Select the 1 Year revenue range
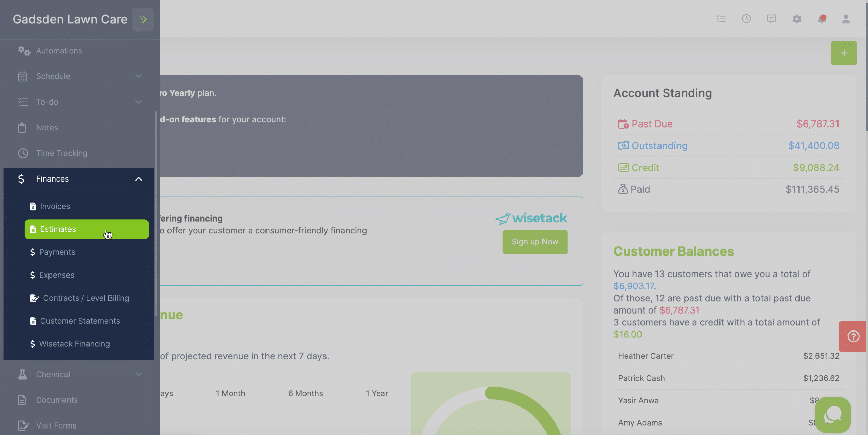 tap(377, 393)
